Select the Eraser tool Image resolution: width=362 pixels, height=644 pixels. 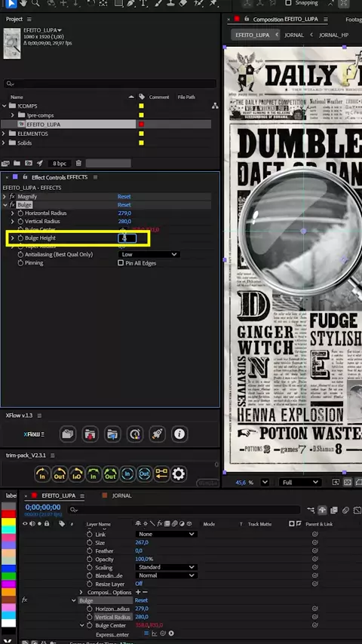click(x=183, y=3)
